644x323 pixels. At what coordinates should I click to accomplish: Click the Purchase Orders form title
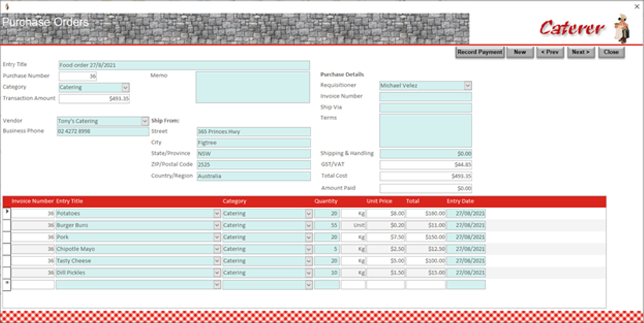(46, 22)
